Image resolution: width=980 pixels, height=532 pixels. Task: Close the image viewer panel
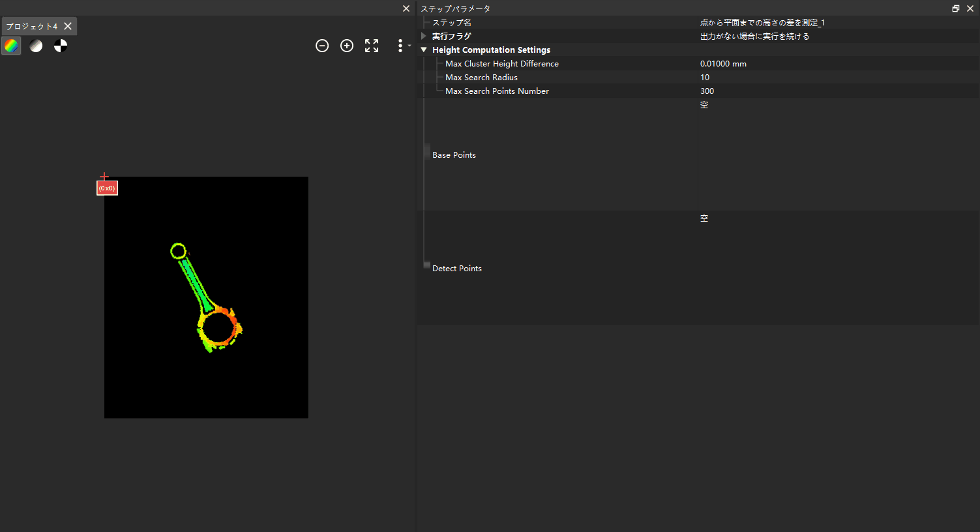coord(406,8)
